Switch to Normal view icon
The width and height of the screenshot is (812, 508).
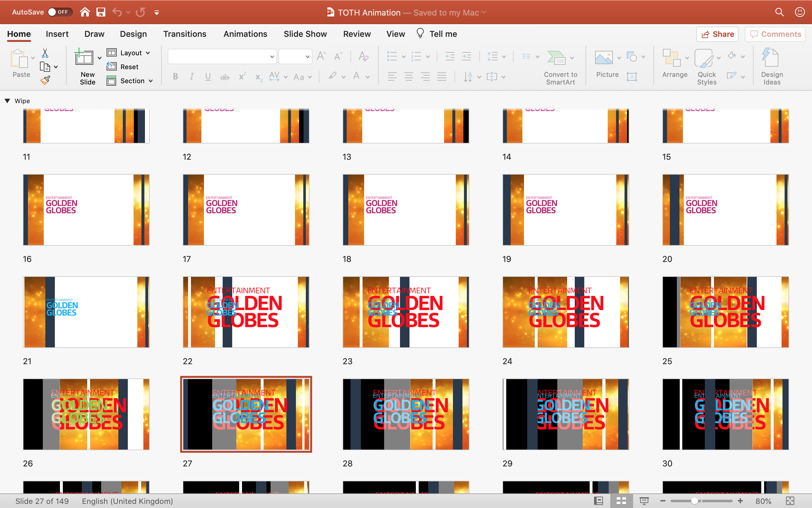pos(599,501)
